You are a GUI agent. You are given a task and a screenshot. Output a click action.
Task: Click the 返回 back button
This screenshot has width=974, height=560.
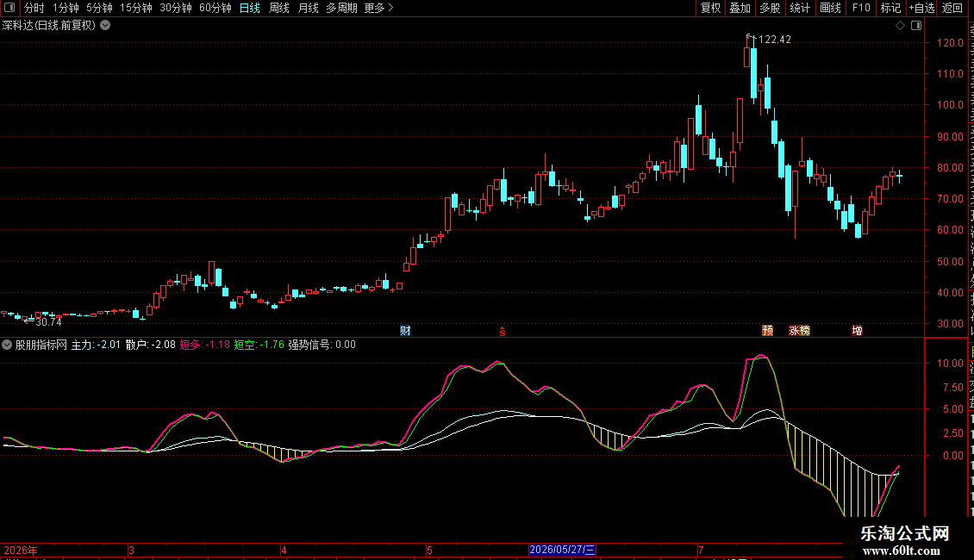tap(952, 8)
